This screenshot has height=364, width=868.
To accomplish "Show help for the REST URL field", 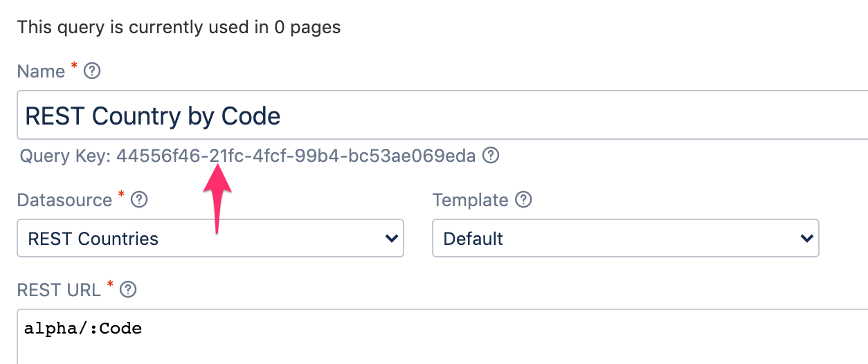I will (x=128, y=290).
